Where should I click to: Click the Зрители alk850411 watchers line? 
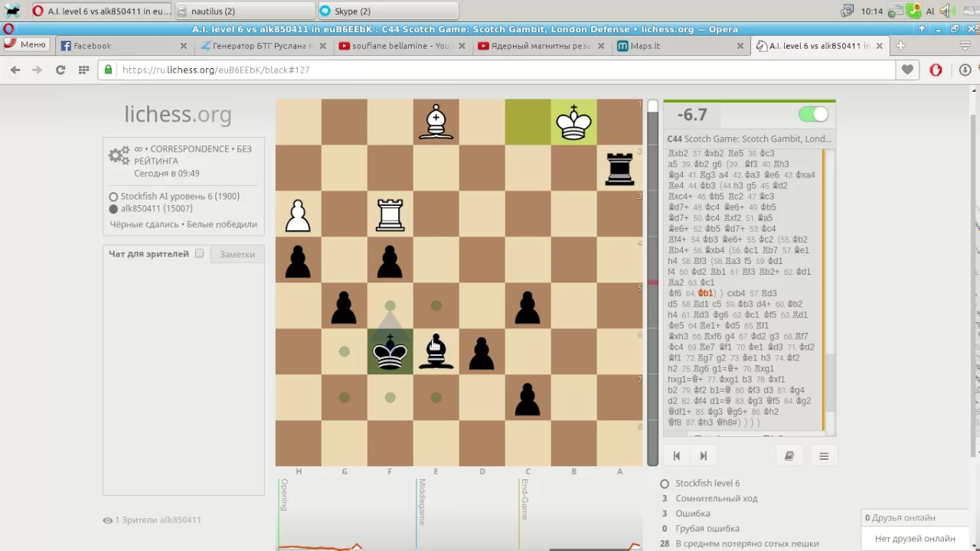click(x=152, y=520)
